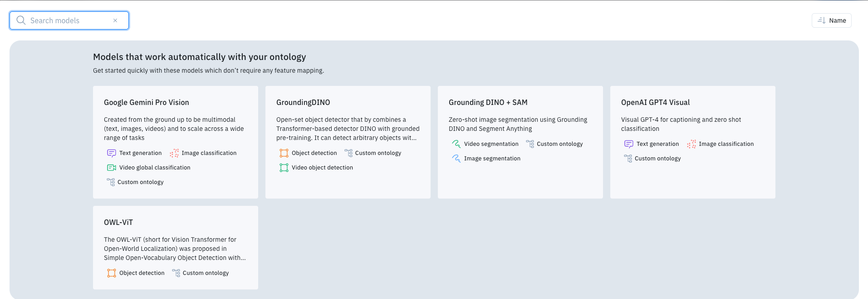868x299 pixels.
Task: Focus the Search models input
Action: (69, 20)
